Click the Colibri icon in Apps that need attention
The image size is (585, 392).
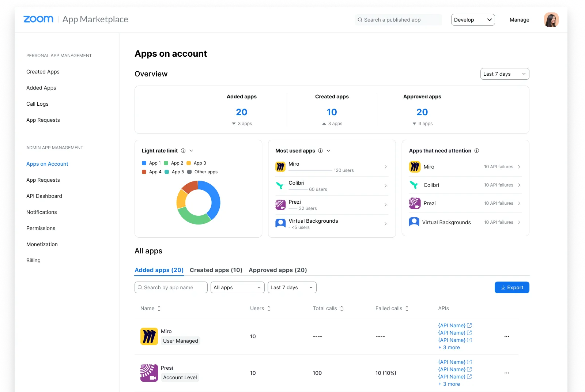[415, 185]
